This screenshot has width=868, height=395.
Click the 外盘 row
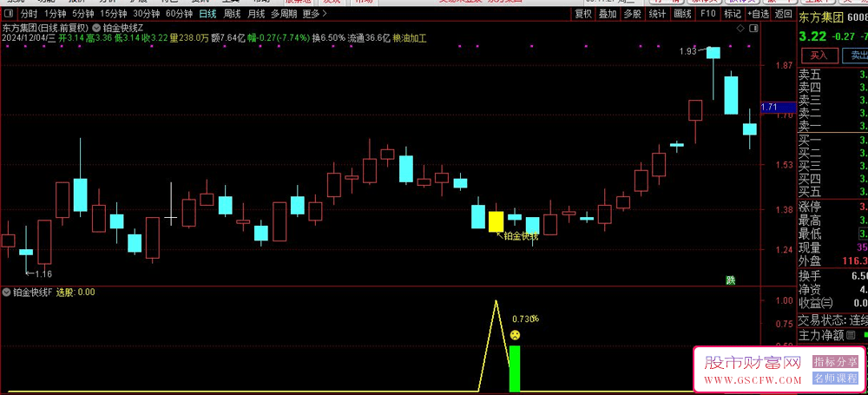pos(832,260)
